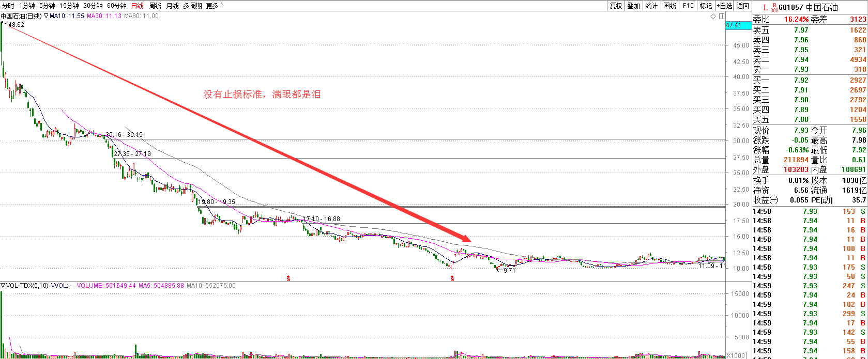Click the 内盘 108691 value
This screenshot has height=359, width=868.
coord(854,169)
